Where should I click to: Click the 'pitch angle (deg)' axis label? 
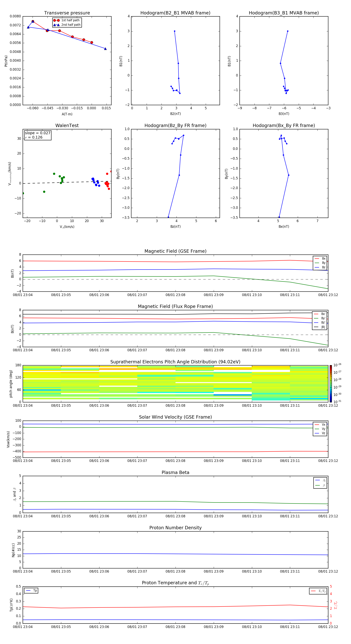[x=11, y=384]
